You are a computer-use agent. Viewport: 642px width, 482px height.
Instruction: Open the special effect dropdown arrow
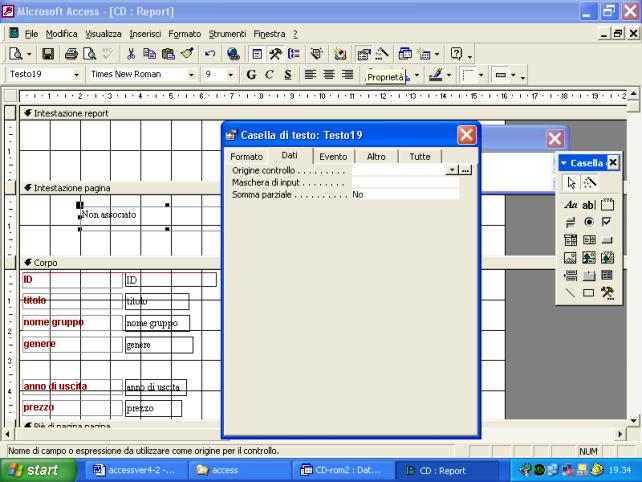tap(513, 75)
